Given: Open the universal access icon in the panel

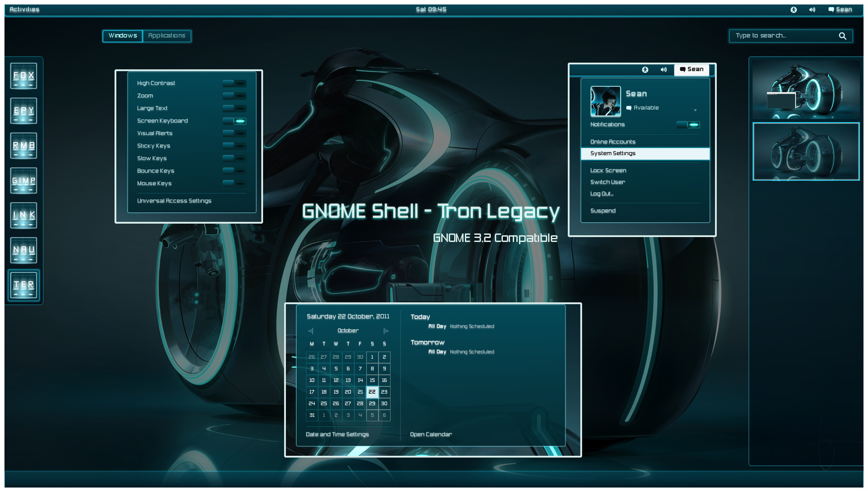Looking at the screenshot, I should (793, 9).
